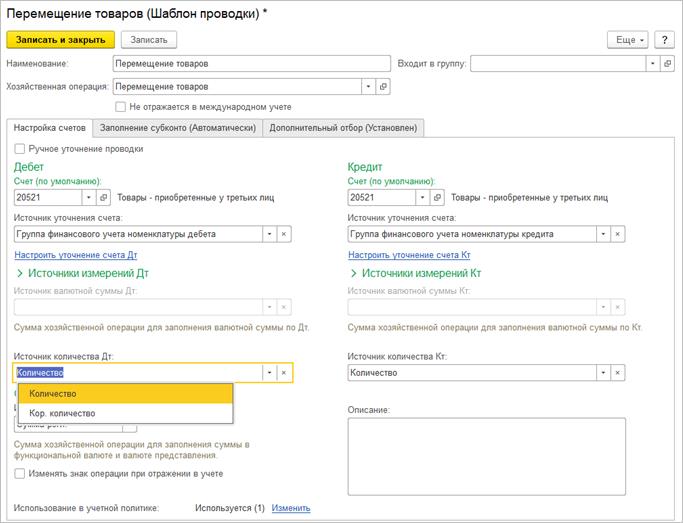
Task: Clear the Источник количества Кт field
Action: tap(616, 372)
